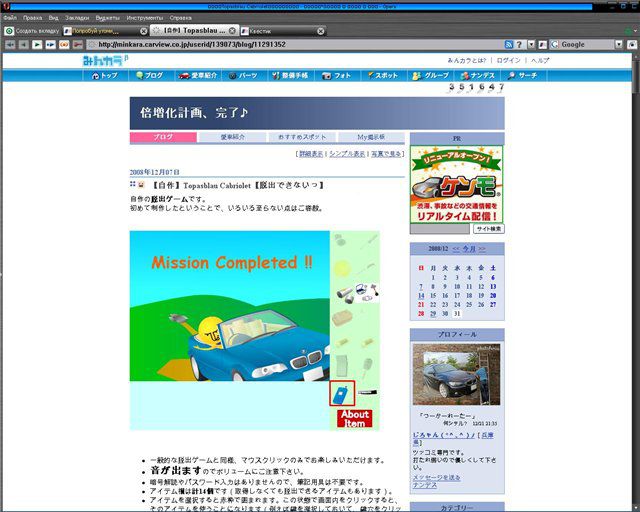Close the Topasblau blog tab
Image resolution: width=640 pixels, height=512 pixels.
(232, 31)
